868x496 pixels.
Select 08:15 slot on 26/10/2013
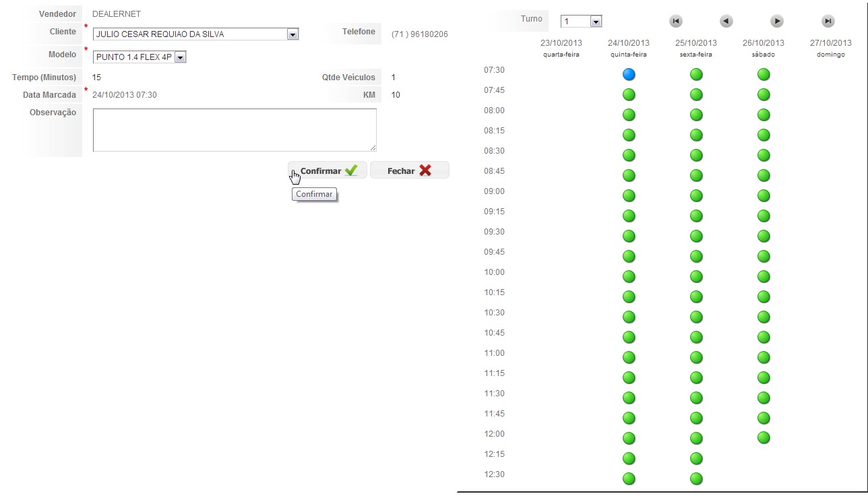764,135
